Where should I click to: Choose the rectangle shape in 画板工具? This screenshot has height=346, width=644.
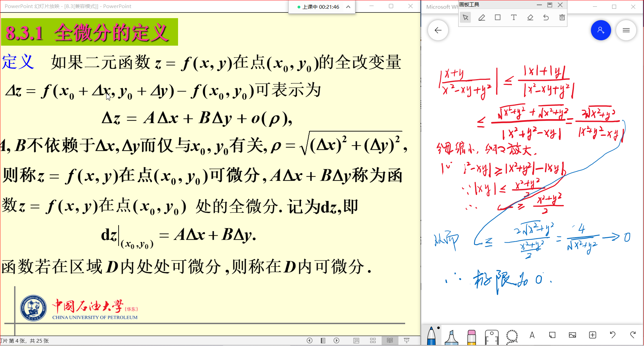(498, 17)
